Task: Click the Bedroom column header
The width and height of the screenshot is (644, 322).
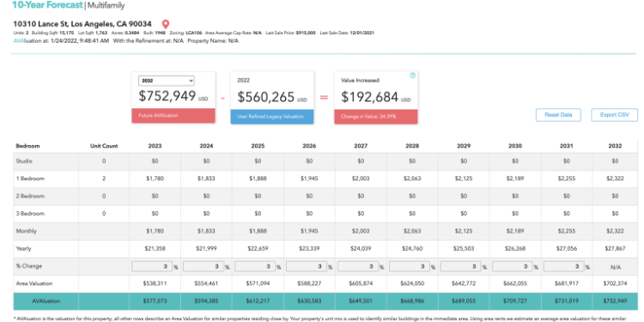Action: [x=27, y=146]
